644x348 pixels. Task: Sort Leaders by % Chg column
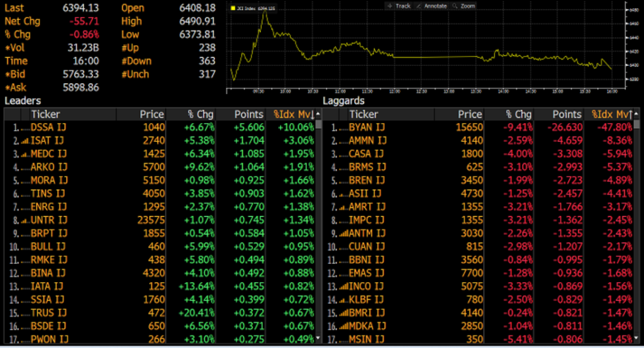[x=201, y=114]
